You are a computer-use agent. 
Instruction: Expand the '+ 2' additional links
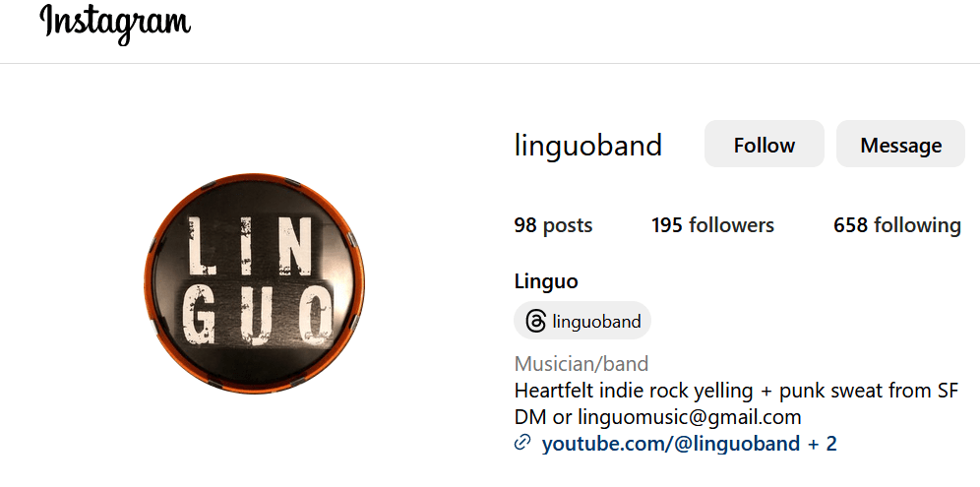(823, 444)
